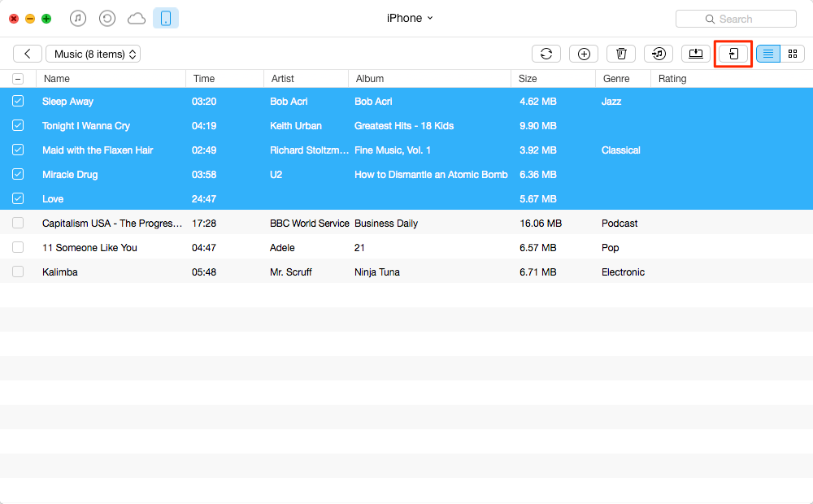Check the Capitalism USA podcast checkbox
This screenshot has height=504, width=813.
pyautogui.click(x=18, y=223)
